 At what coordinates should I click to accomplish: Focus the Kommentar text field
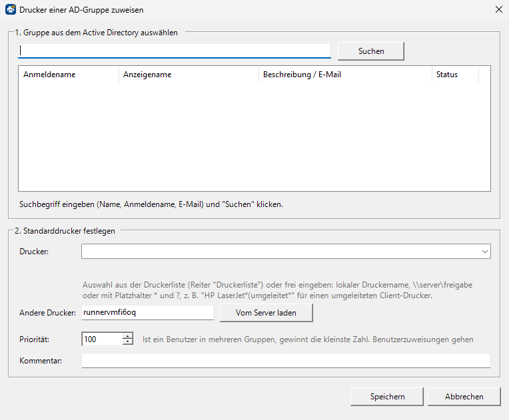point(286,360)
